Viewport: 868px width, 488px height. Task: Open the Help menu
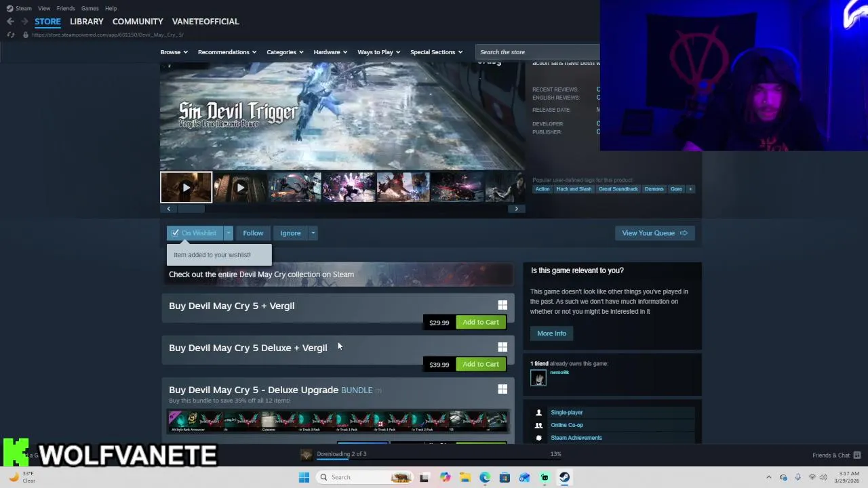click(x=111, y=8)
